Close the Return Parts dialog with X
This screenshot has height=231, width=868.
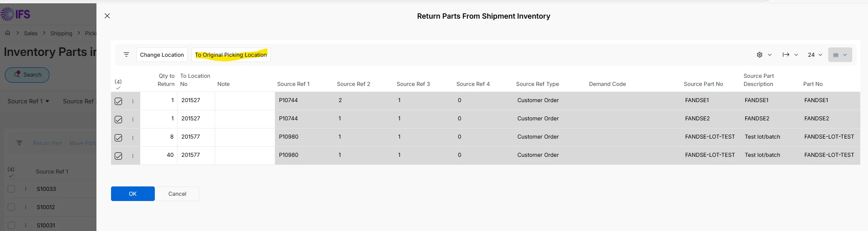tap(107, 16)
